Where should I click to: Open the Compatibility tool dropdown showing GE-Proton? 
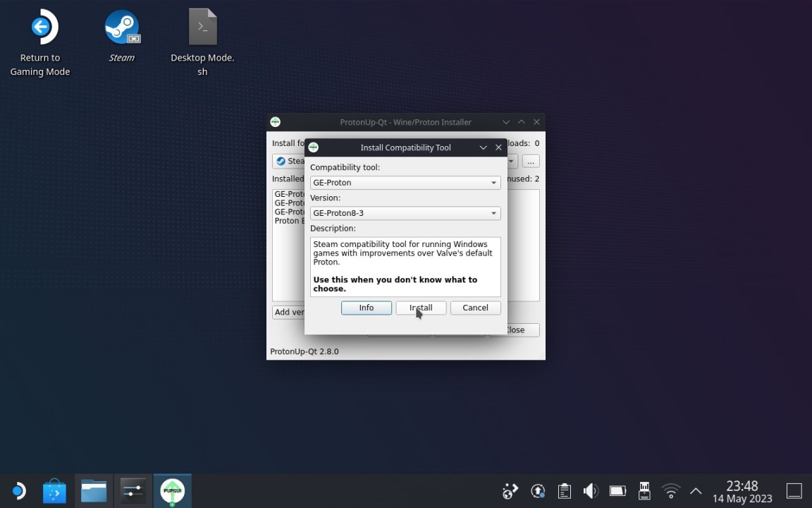tap(405, 183)
